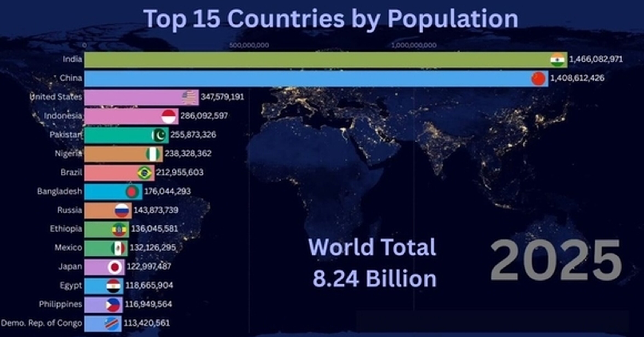Click the 500,000,000 axis label
Screen dimensions: 644x337
(249, 45)
